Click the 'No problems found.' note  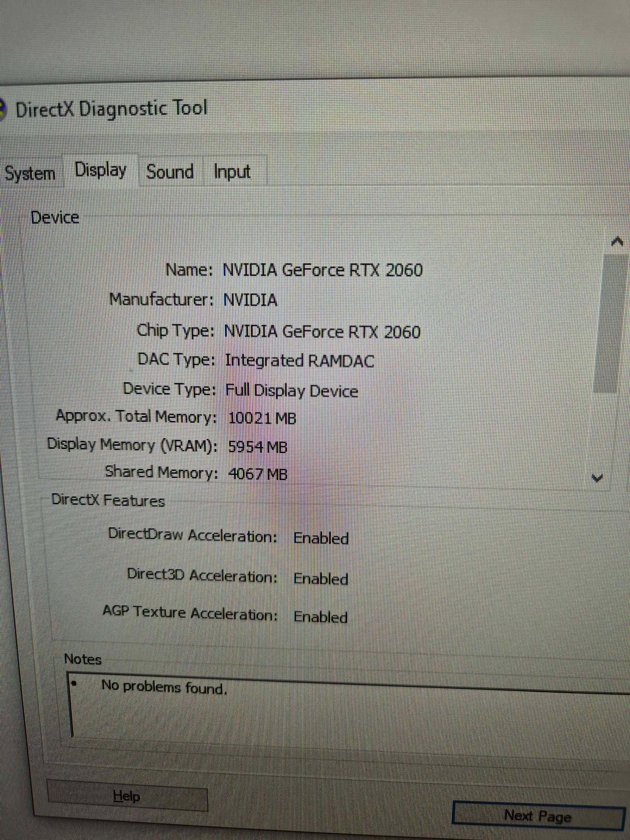click(164, 687)
